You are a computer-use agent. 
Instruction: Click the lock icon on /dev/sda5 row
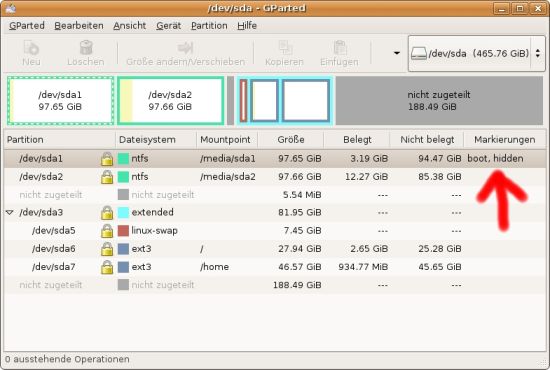tap(107, 231)
